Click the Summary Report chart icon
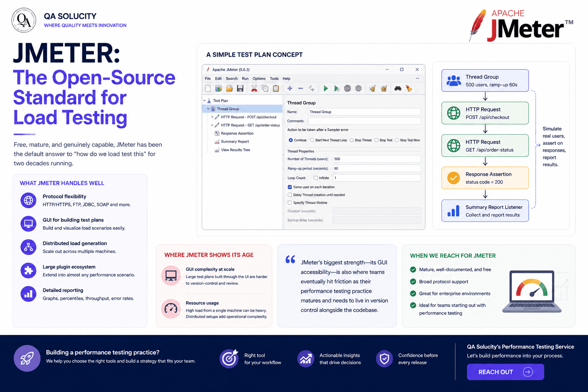Viewport: 588px width, 392px height. [217, 142]
